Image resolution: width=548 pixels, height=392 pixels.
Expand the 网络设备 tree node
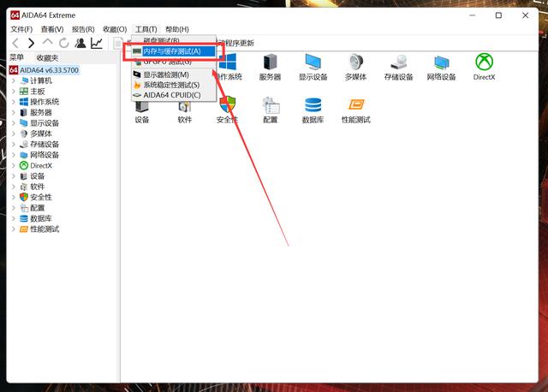[14, 155]
